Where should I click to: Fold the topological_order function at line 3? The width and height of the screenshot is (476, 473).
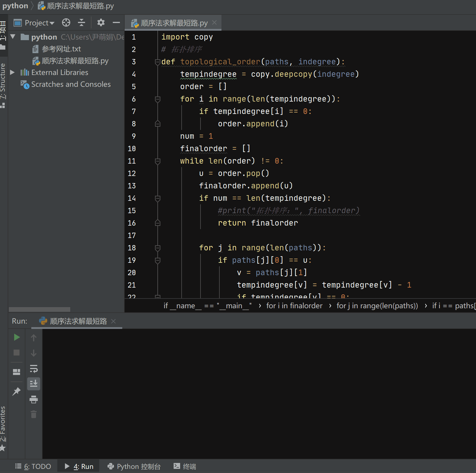[157, 62]
